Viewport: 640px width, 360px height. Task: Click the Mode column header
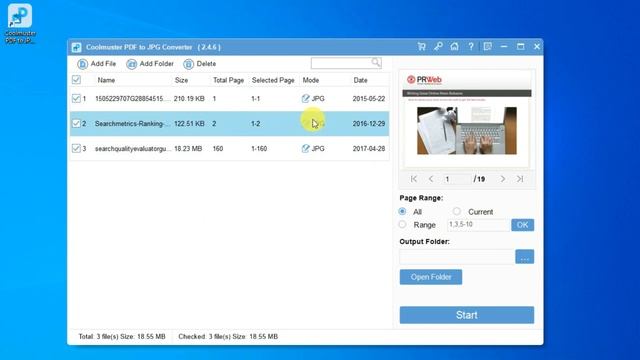(311, 80)
